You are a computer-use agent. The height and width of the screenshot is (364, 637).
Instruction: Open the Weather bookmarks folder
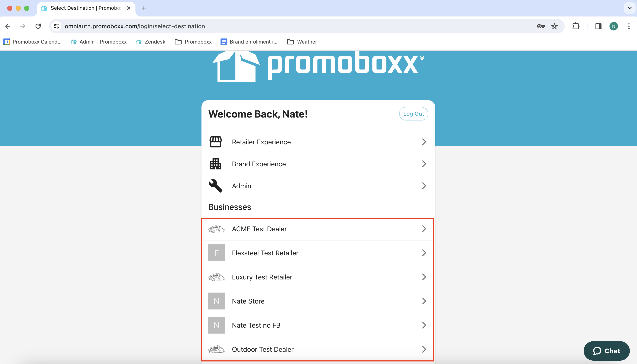click(302, 42)
